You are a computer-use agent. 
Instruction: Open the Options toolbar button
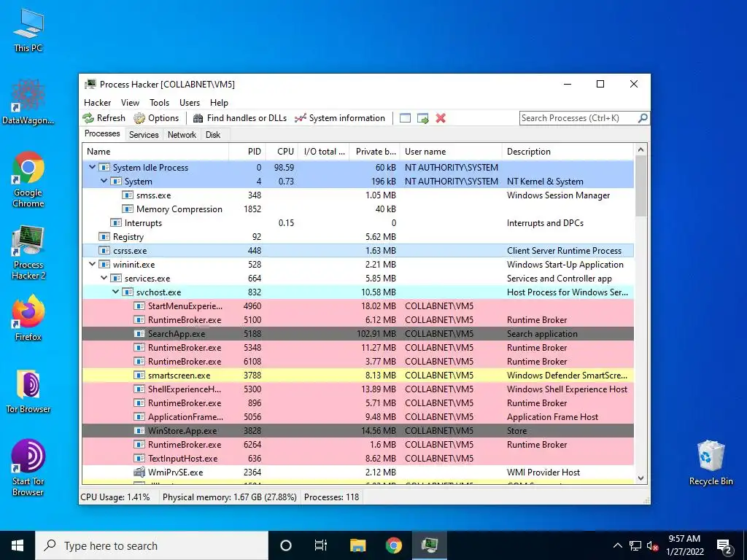[x=156, y=118]
